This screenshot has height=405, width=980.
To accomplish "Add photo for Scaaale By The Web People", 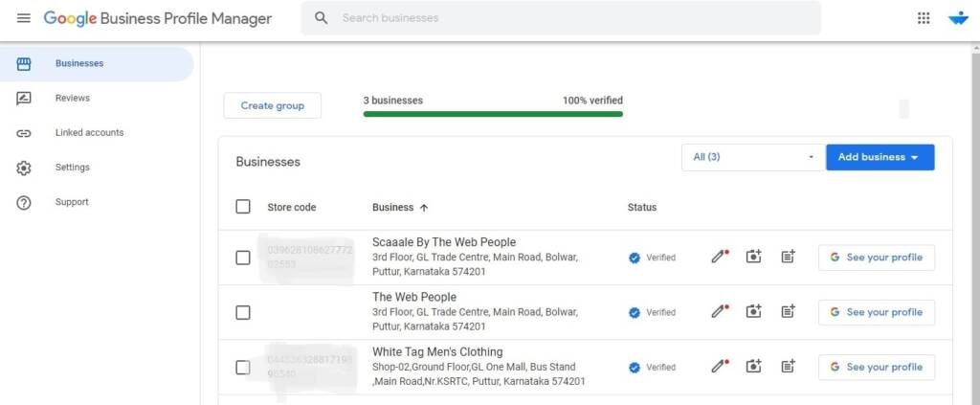I will click(754, 257).
